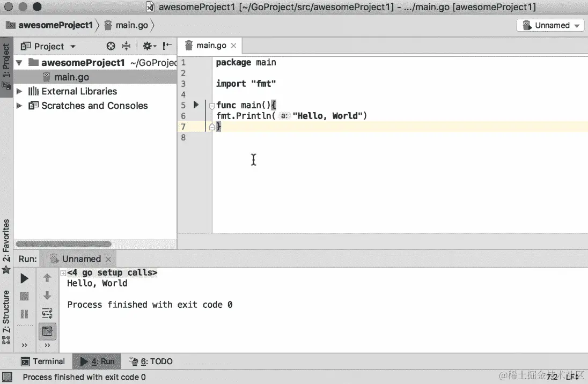The height and width of the screenshot is (384, 588).
Task: Collapse the awesomeProject1 folder
Action: pos(19,63)
